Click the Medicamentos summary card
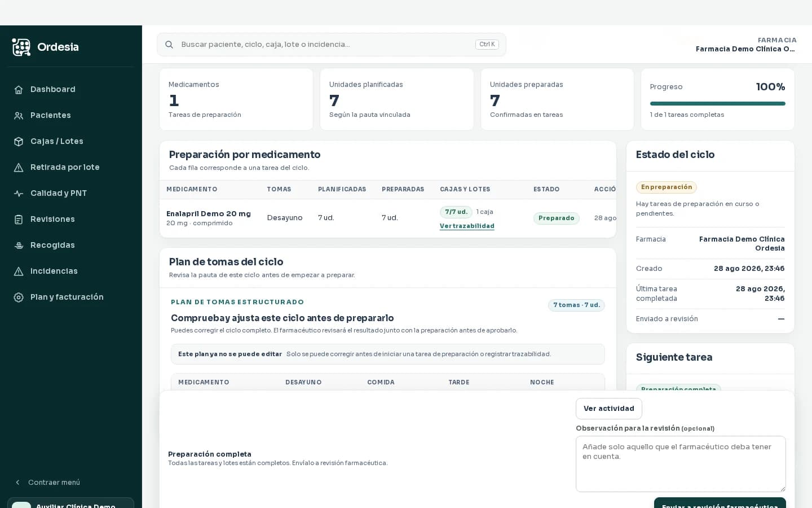This screenshot has width=812, height=508. (x=236, y=99)
